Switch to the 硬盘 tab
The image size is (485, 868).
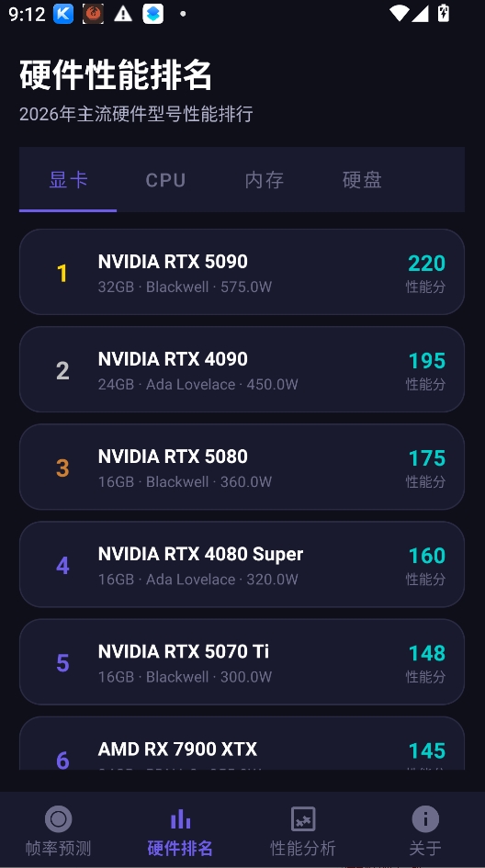point(362,180)
